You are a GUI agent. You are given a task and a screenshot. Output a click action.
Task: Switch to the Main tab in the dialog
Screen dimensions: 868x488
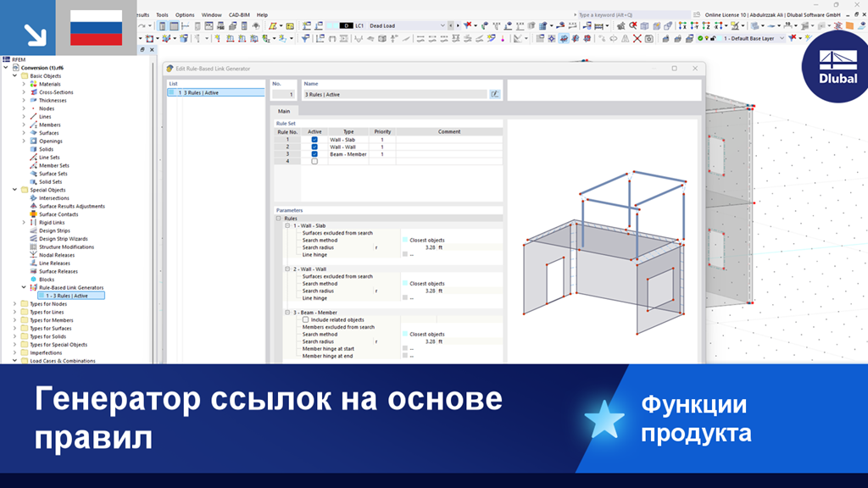[284, 111]
